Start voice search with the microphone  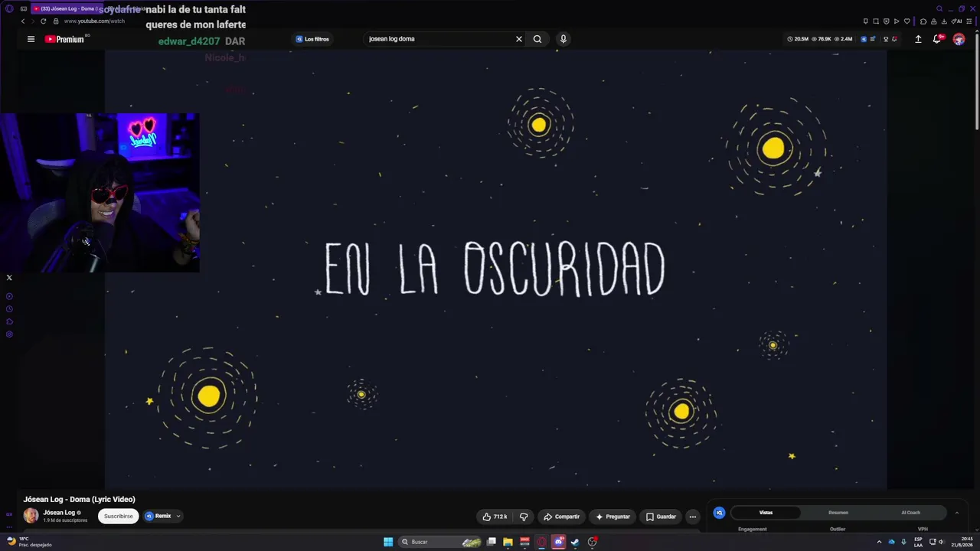click(x=563, y=39)
